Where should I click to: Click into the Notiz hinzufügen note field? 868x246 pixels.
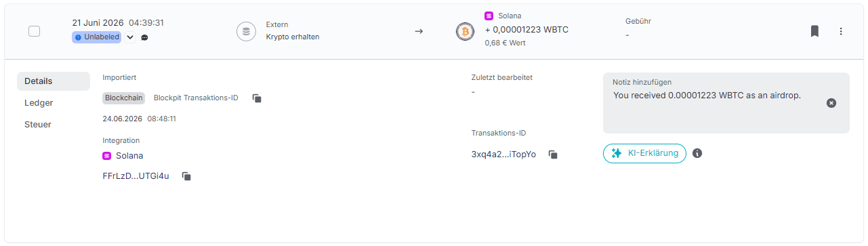726,103
